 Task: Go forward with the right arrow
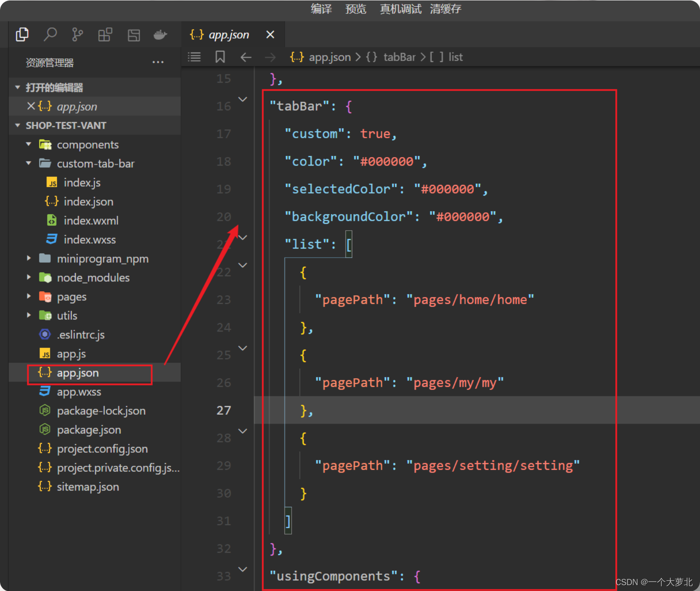270,57
